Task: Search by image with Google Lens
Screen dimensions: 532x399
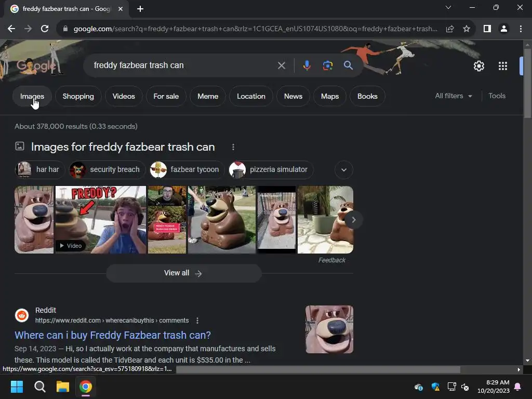Action: pyautogui.click(x=327, y=65)
